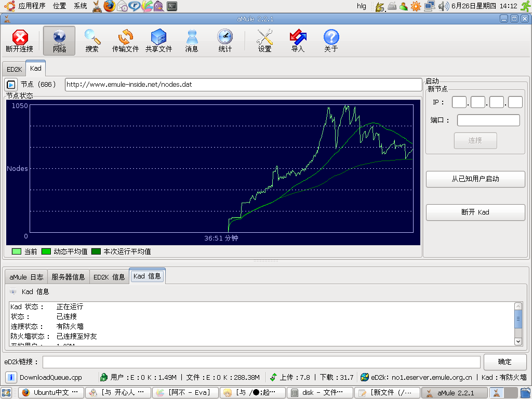Click the 连接 connect button

coord(475,140)
